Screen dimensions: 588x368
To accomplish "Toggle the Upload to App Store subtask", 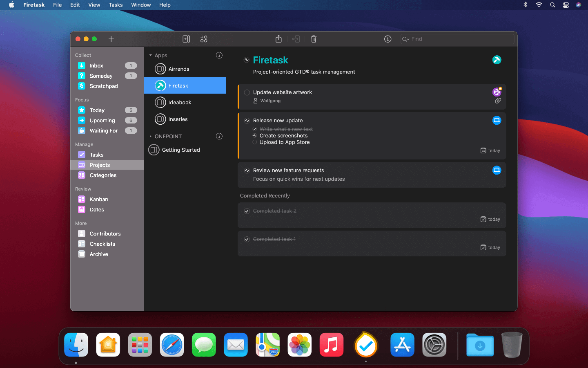I will coord(255,142).
